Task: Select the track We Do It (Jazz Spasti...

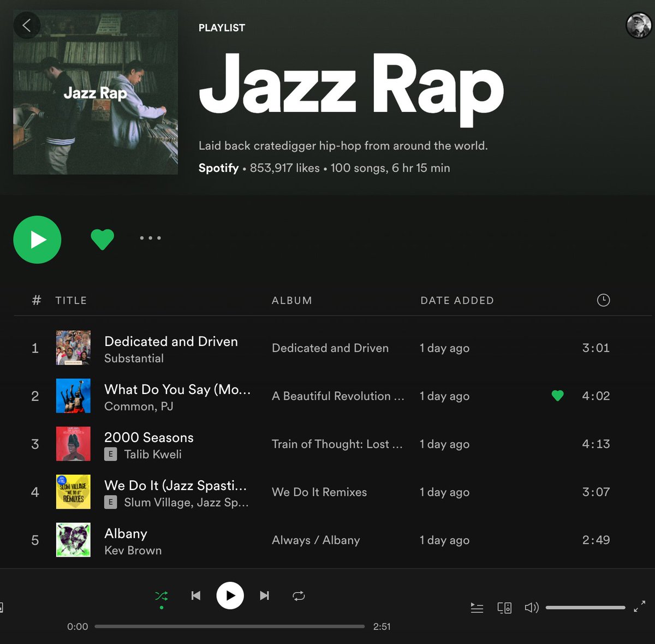Action: point(176,485)
